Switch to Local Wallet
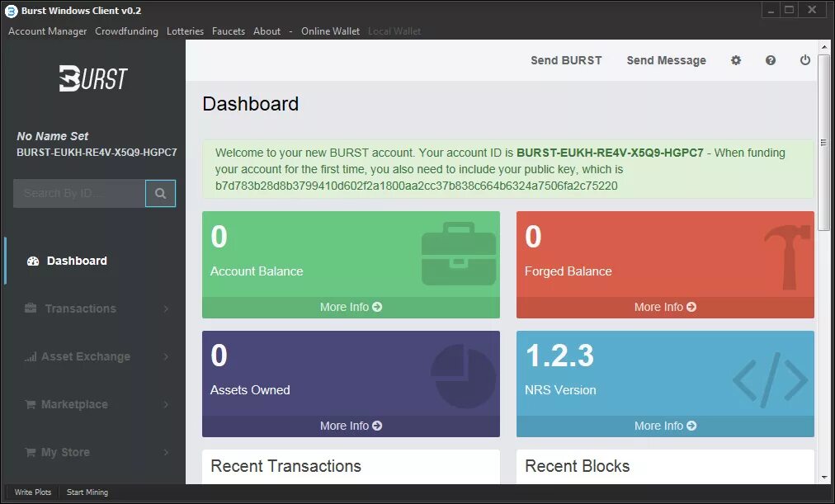The height and width of the screenshot is (504, 835). tap(394, 31)
